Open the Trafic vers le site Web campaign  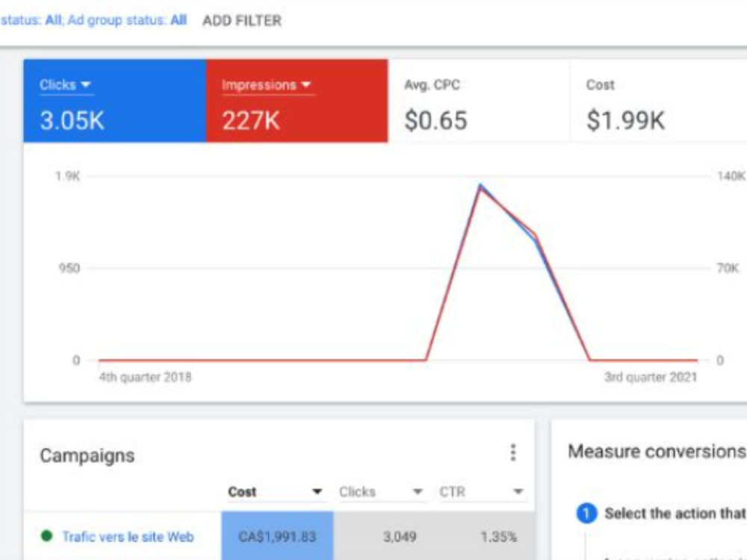coord(128,537)
